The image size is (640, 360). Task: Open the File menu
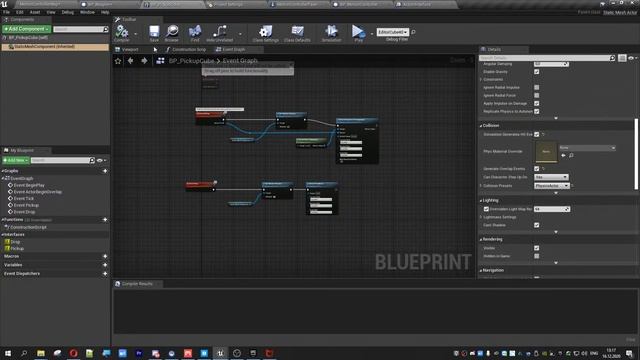7,12
